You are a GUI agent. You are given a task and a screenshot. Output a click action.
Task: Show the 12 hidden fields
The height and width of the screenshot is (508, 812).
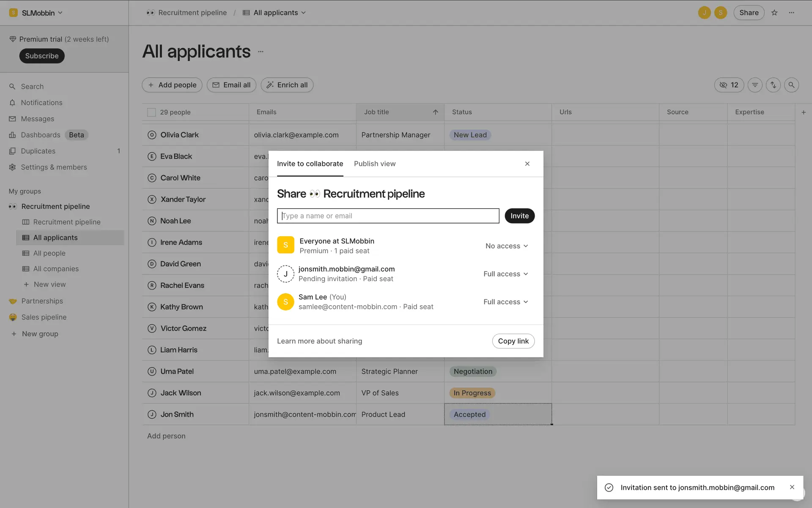pos(729,85)
